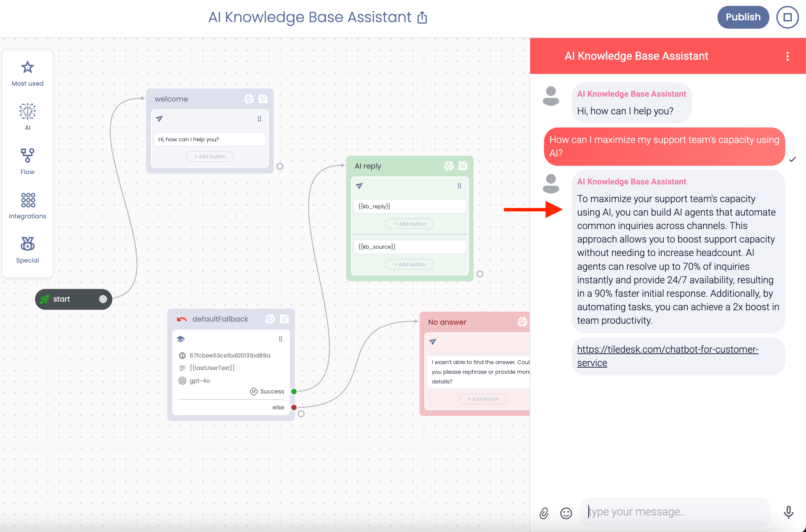Click the brain icon on No answer block
806x532 pixels.
coord(522,322)
